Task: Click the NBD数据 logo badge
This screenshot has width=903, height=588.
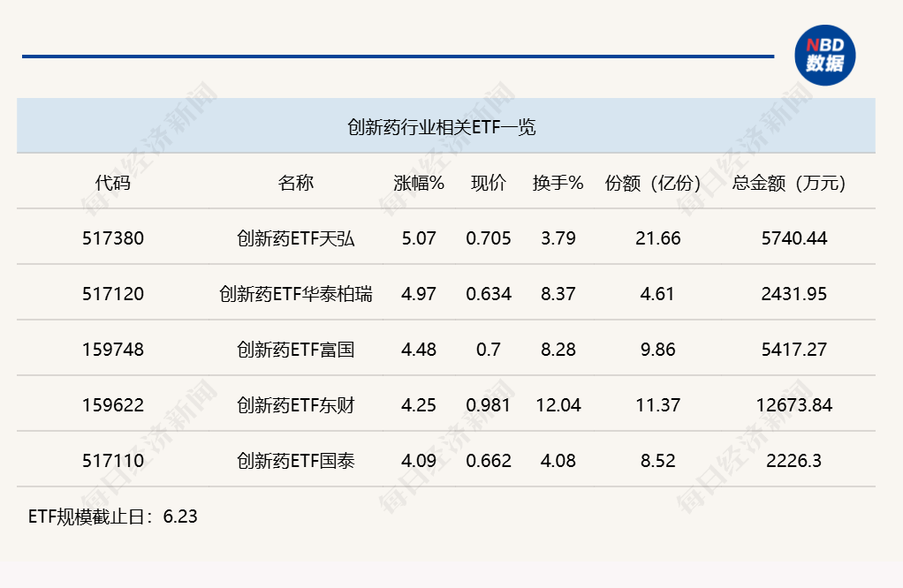Action: (x=824, y=56)
